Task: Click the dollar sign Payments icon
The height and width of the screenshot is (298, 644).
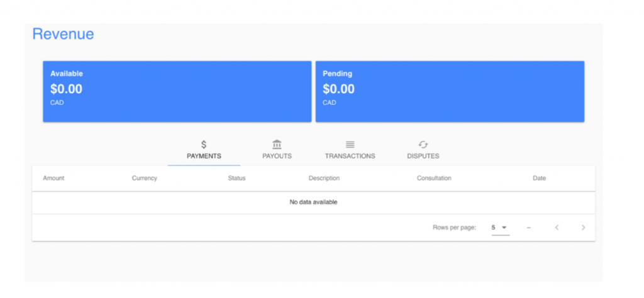Action: coord(204,145)
